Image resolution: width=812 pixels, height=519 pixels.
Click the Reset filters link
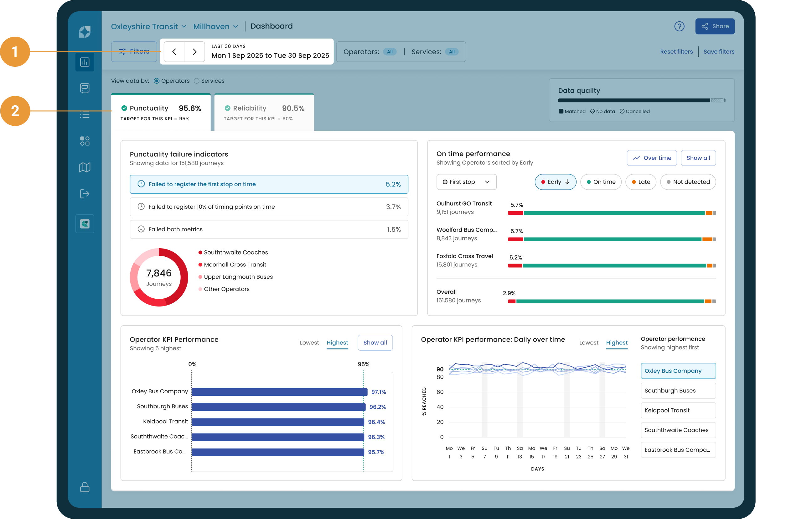(x=676, y=52)
